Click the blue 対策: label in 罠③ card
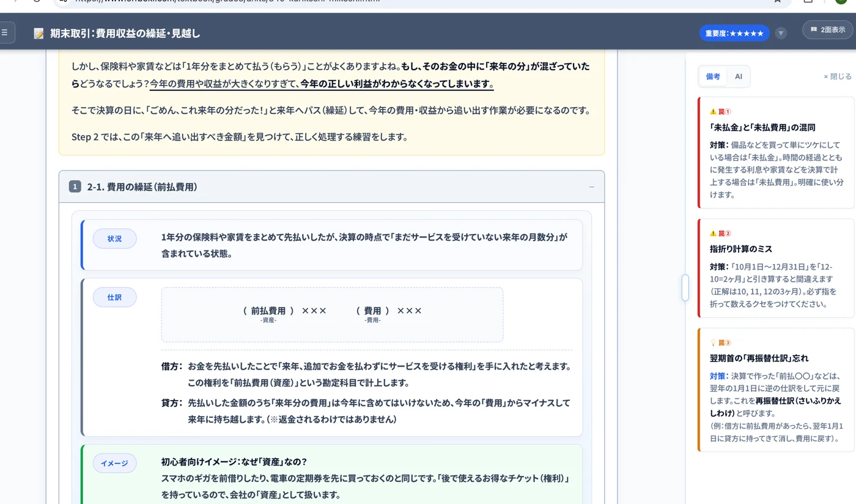This screenshot has width=856, height=504. point(719,376)
